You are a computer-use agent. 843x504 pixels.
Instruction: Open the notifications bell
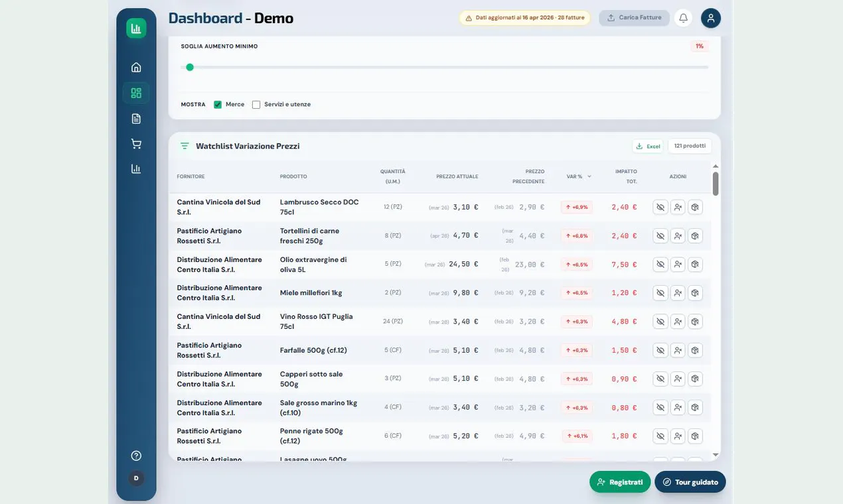tap(683, 18)
